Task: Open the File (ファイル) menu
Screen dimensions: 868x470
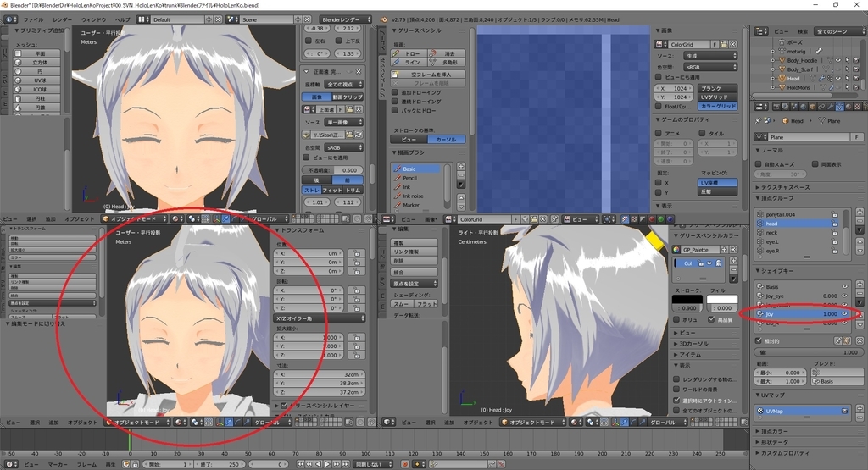Action: pos(33,19)
